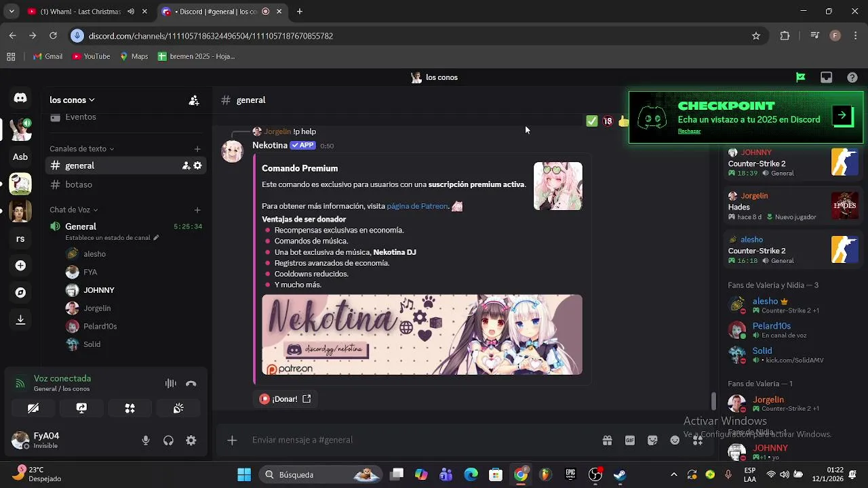Open the Windows Start menu
This screenshot has width=868, height=488.
[244, 474]
